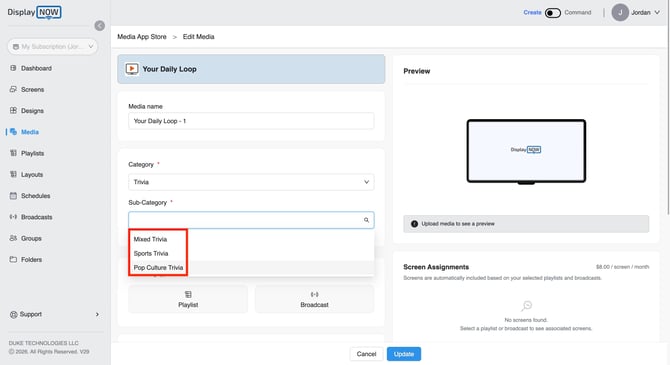670x365 pixels.
Task: Click the Jordan user avatar
Action: 620,12
